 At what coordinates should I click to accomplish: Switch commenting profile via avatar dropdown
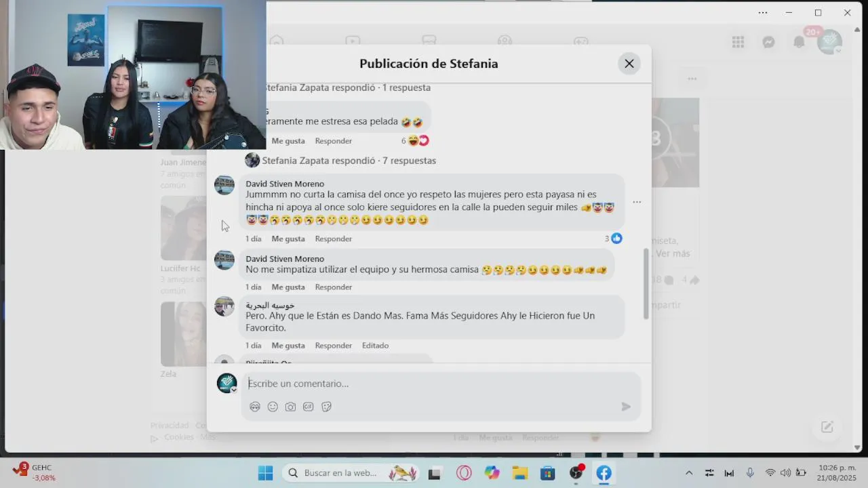[x=227, y=383]
